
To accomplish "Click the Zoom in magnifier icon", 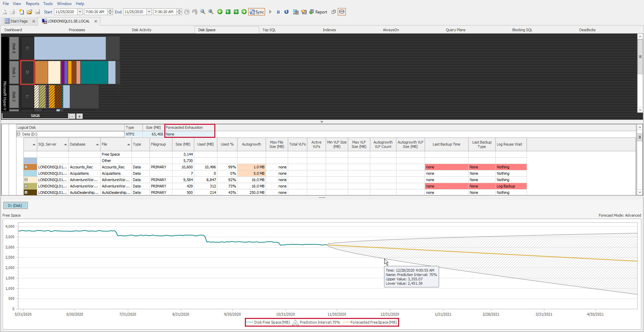I will (x=211, y=12).
